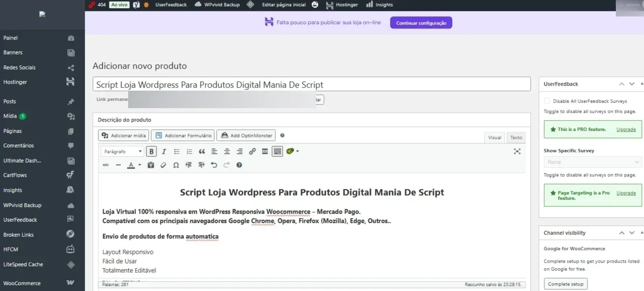Viewport: 644px width, 291px height.
Task: Click the Adicionar Formulário button
Action: 182,136
